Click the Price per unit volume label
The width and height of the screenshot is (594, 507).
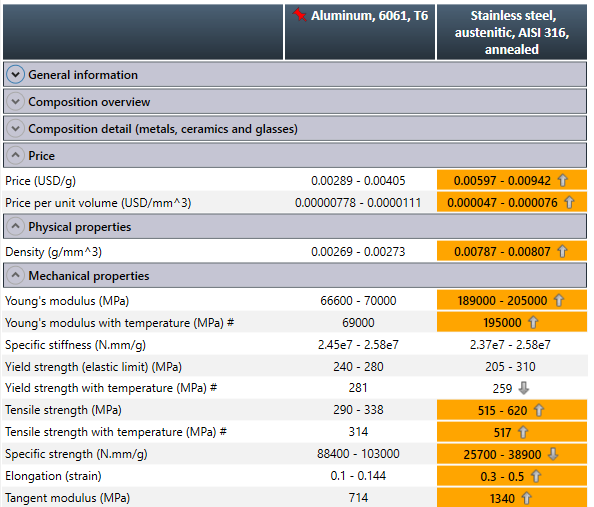click(x=98, y=203)
